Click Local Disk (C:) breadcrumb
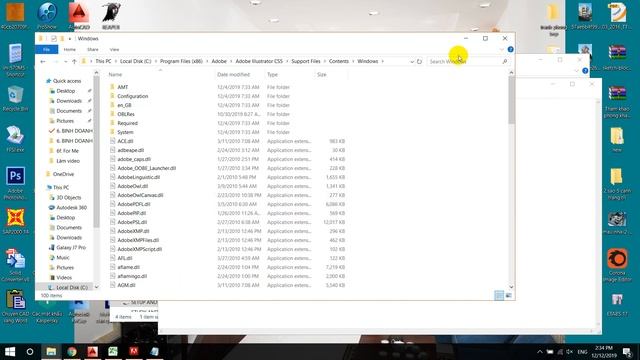 (x=136, y=61)
